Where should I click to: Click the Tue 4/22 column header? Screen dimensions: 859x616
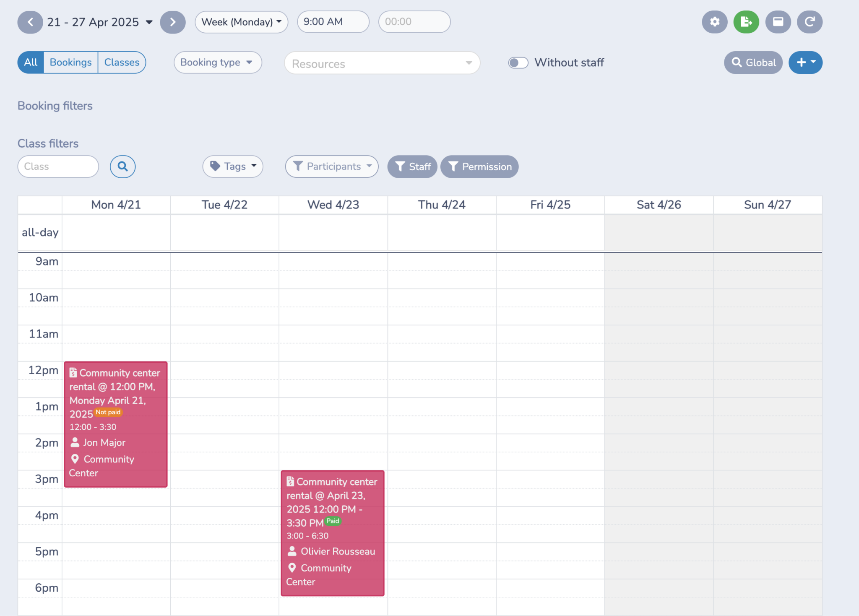[224, 205]
